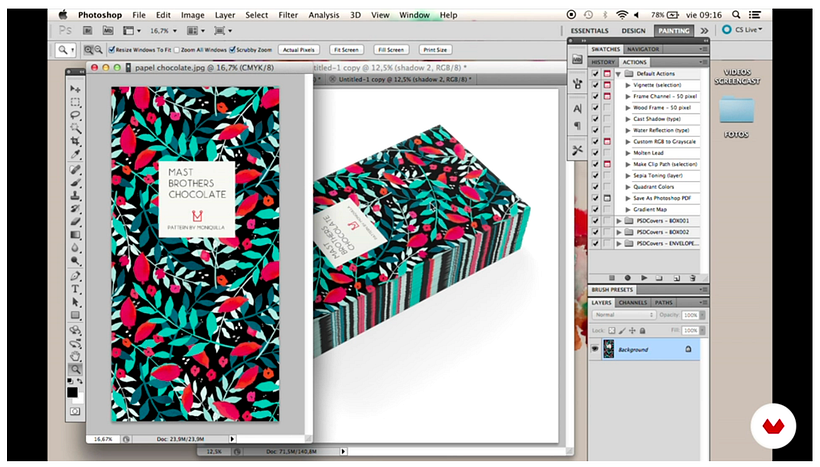Open the Character panel icon

click(577, 109)
